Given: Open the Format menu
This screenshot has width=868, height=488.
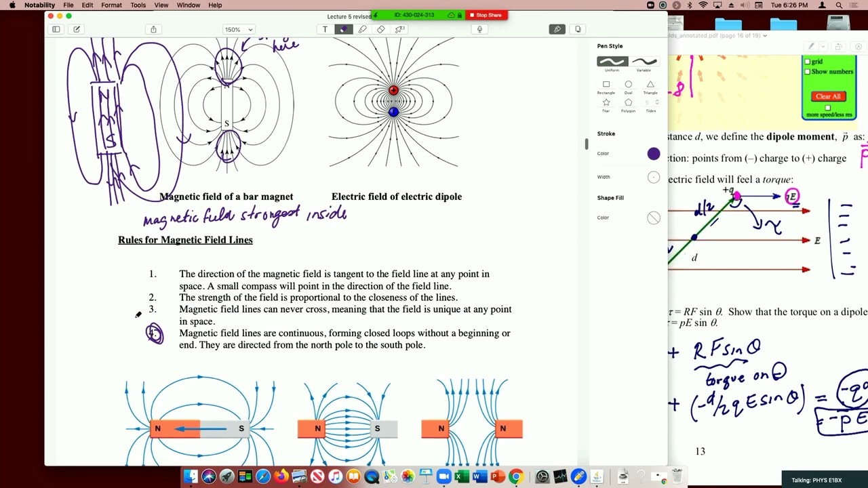Looking at the screenshot, I should (111, 5).
